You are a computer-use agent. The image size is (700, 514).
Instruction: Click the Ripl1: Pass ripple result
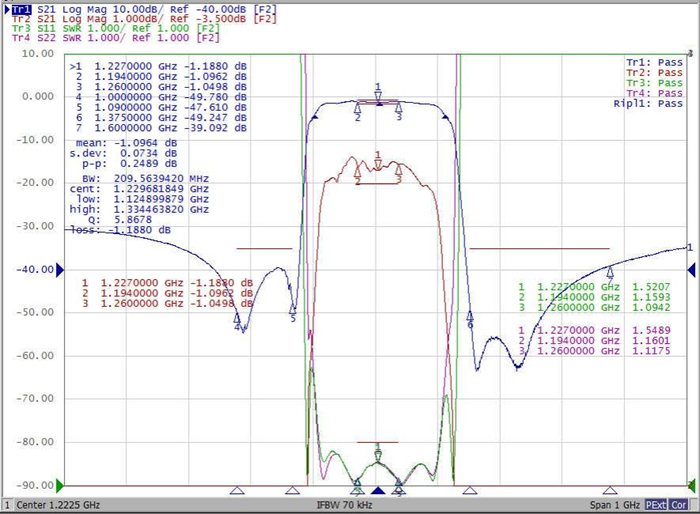click(x=648, y=104)
